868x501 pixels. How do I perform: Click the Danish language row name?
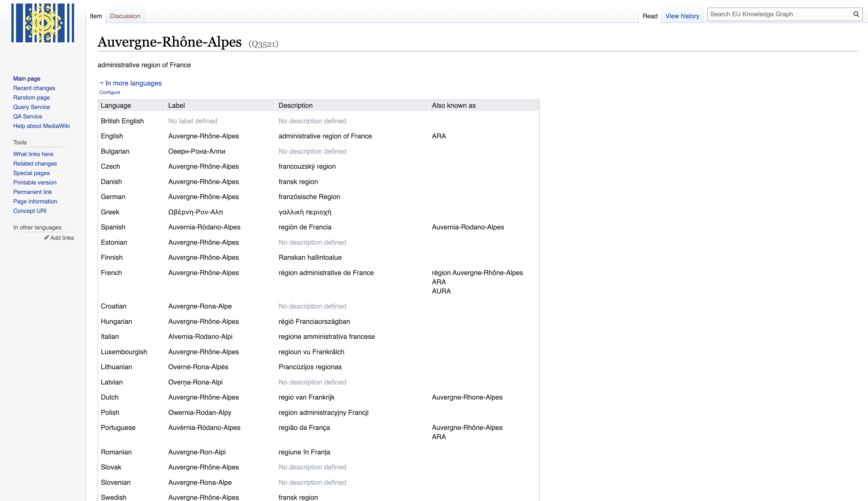[111, 182]
